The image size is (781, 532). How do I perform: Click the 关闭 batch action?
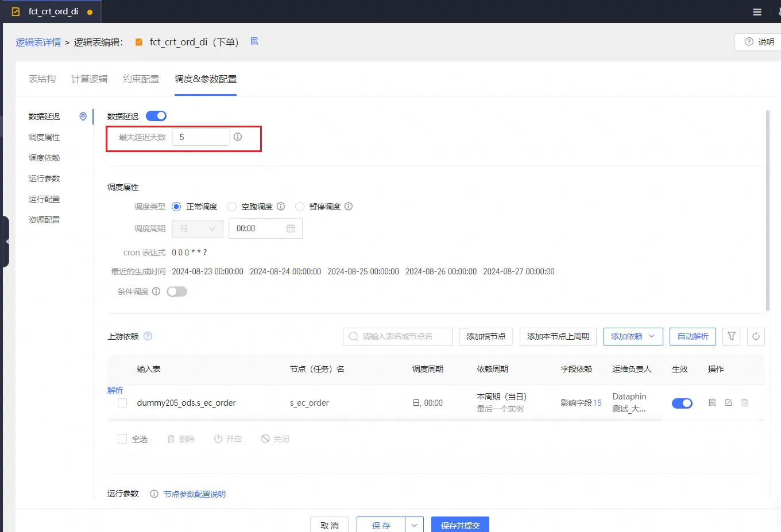click(274, 439)
